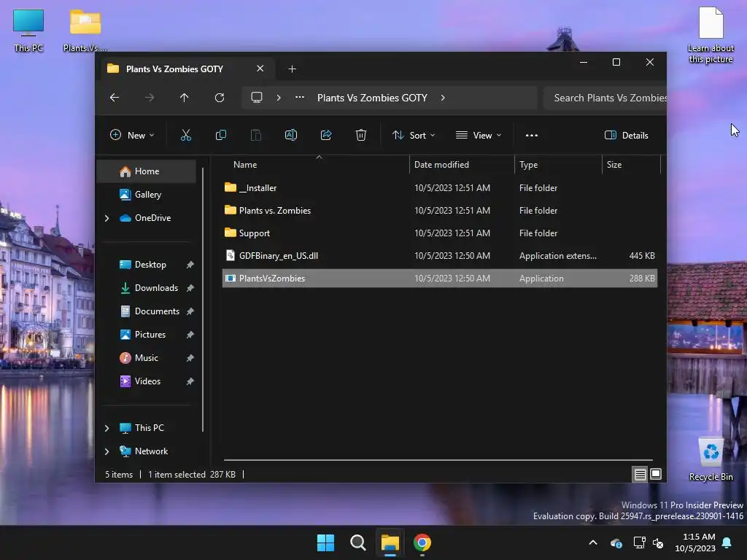Click the Copy icon in toolbar

(x=221, y=135)
